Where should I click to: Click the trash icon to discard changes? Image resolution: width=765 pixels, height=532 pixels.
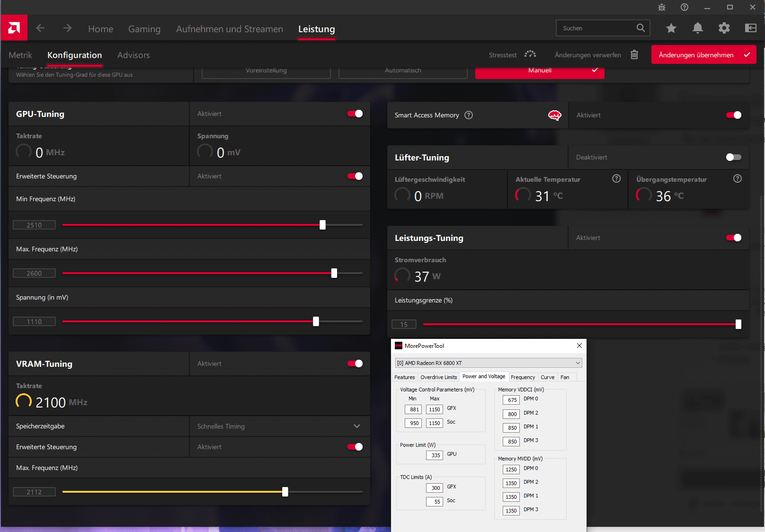tap(634, 55)
